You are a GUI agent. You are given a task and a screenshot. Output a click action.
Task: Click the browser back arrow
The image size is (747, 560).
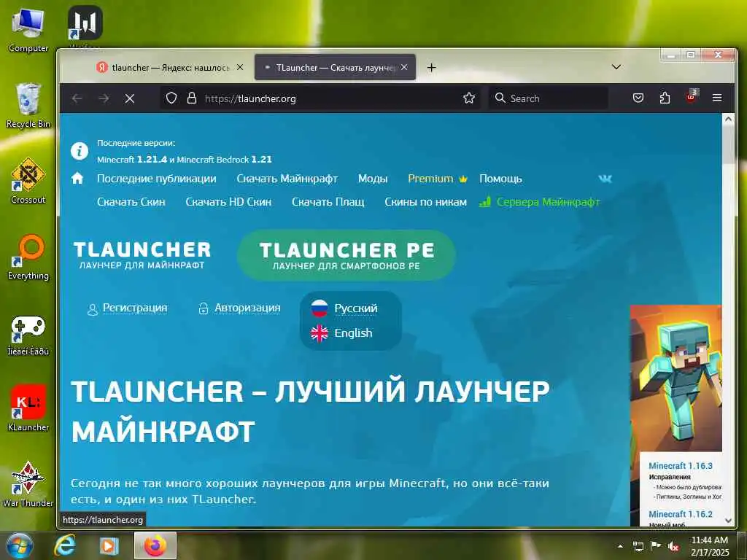[x=77, y=98]
